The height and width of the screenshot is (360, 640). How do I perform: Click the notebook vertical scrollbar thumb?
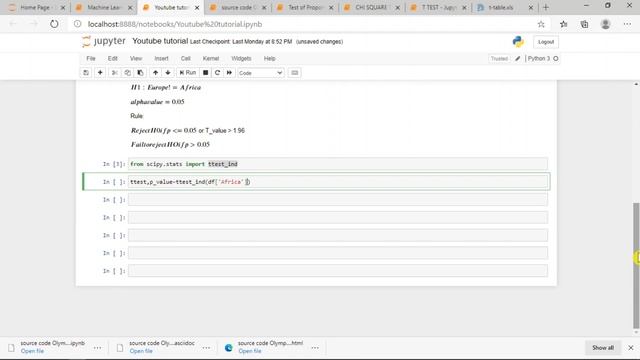pos(636,265)
